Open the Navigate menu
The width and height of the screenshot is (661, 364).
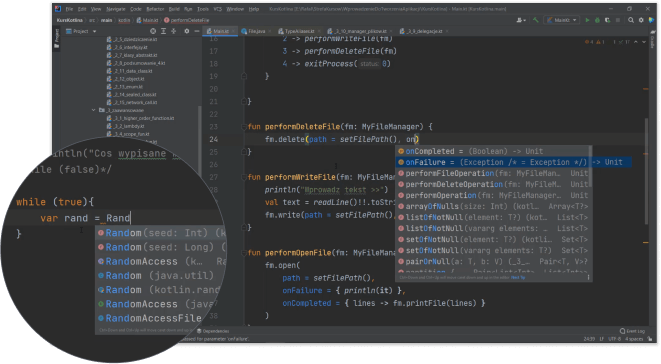(116, 9)
